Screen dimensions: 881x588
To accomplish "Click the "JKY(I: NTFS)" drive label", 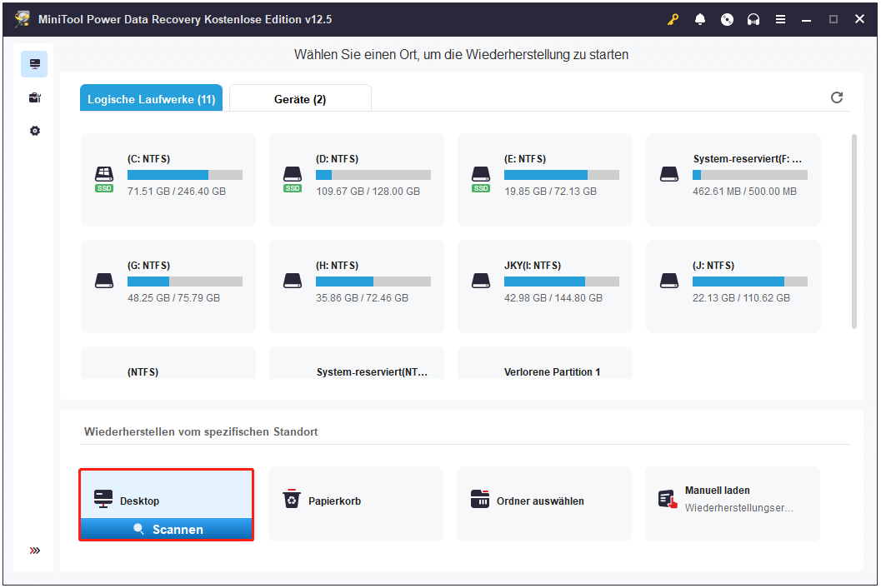I will (x=532, y=266).
